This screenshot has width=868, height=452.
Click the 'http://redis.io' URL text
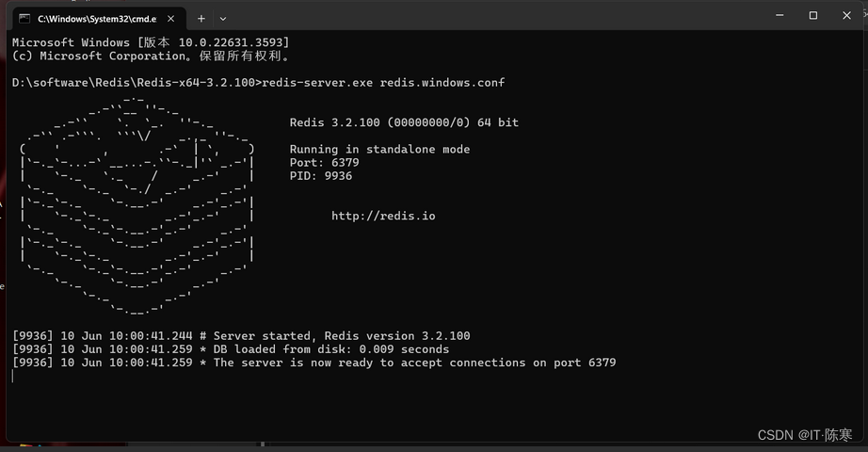coord(383,216)
